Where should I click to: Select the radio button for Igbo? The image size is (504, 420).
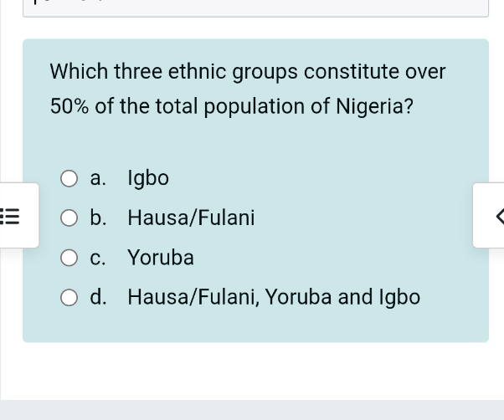point(70,178)
